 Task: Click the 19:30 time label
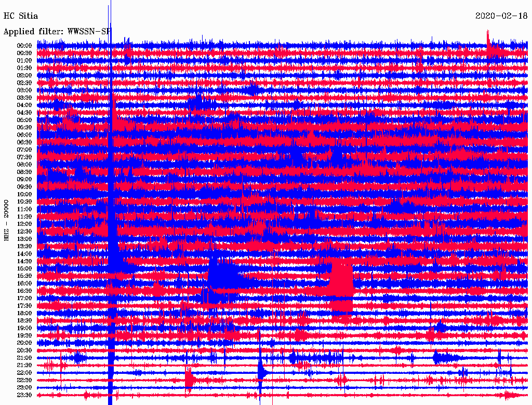point(24,335)
